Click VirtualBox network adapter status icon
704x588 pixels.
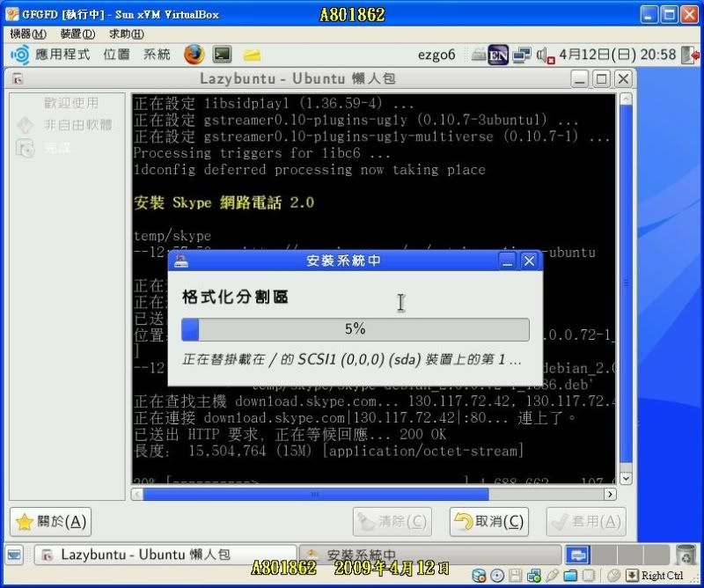(534, 576)
